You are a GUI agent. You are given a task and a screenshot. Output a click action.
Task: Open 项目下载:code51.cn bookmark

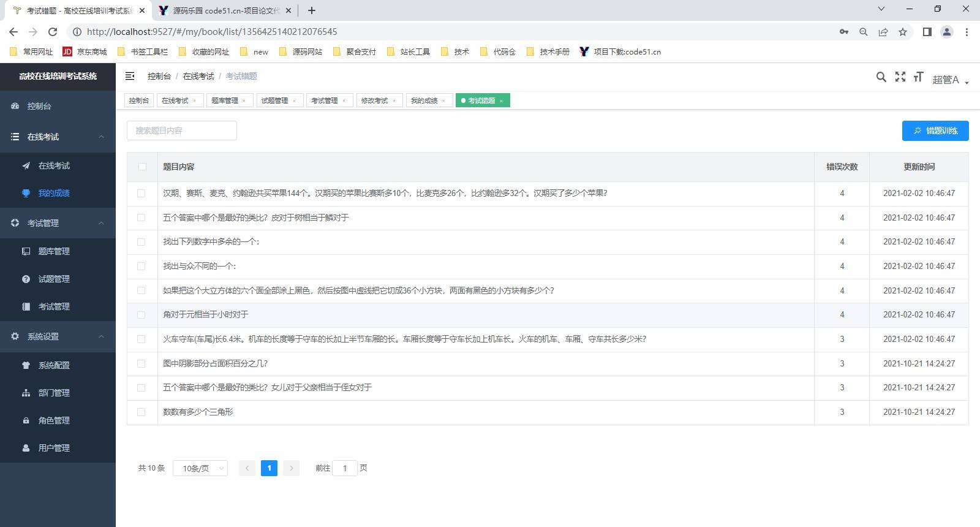pyautogui.click(x=620, y=52)
